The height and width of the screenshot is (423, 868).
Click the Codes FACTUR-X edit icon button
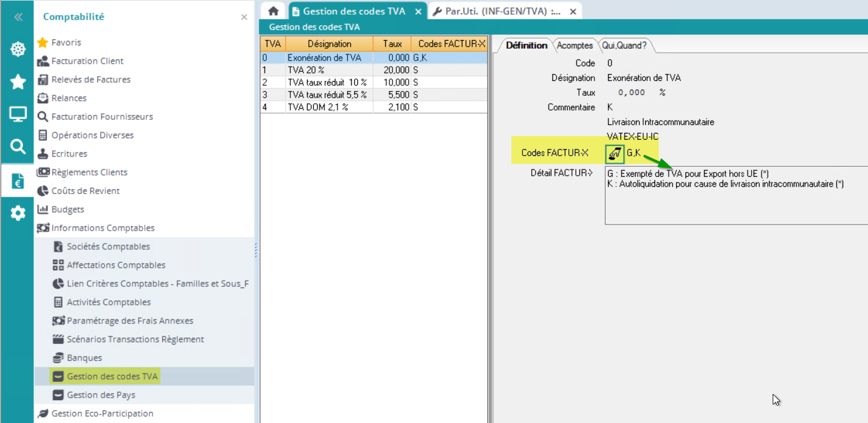pos(614,153)
